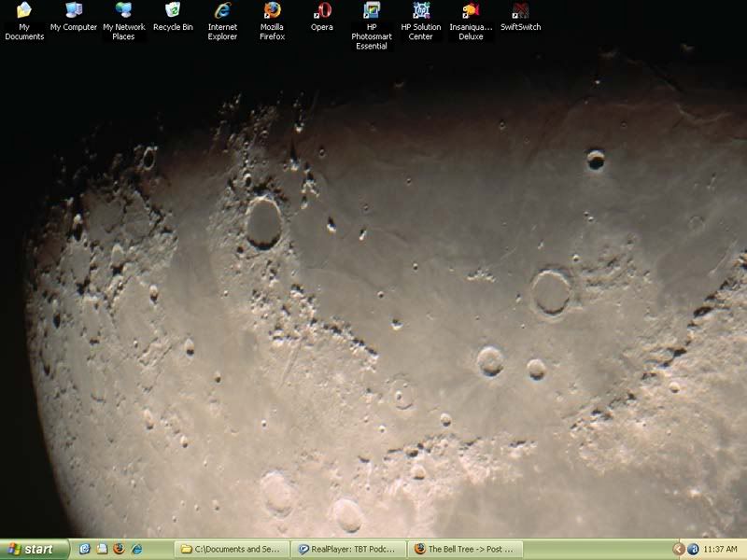This screenshot has width=747, height=560.
Task: Expand hidden system tray icons arrow
Action: (679, 550)
